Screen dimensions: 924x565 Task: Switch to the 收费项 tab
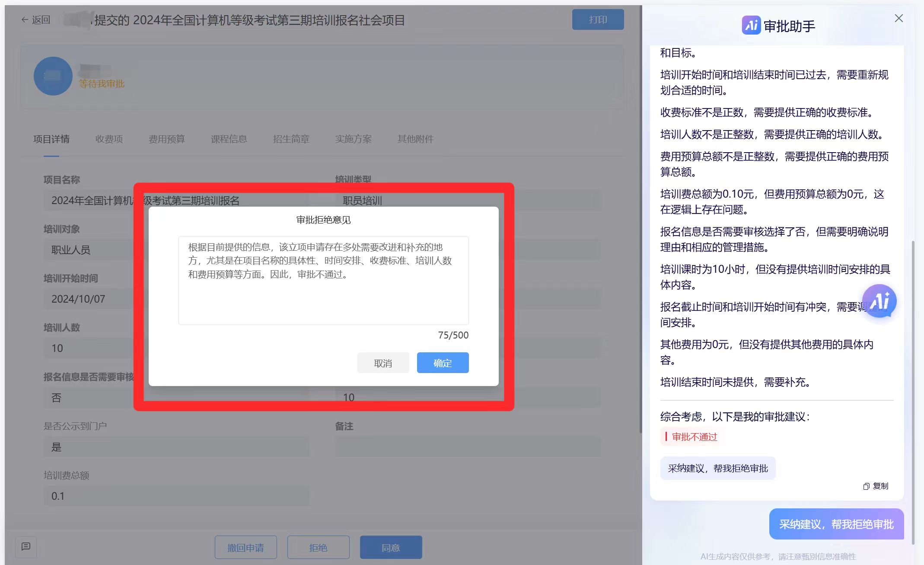click(109, 139)
